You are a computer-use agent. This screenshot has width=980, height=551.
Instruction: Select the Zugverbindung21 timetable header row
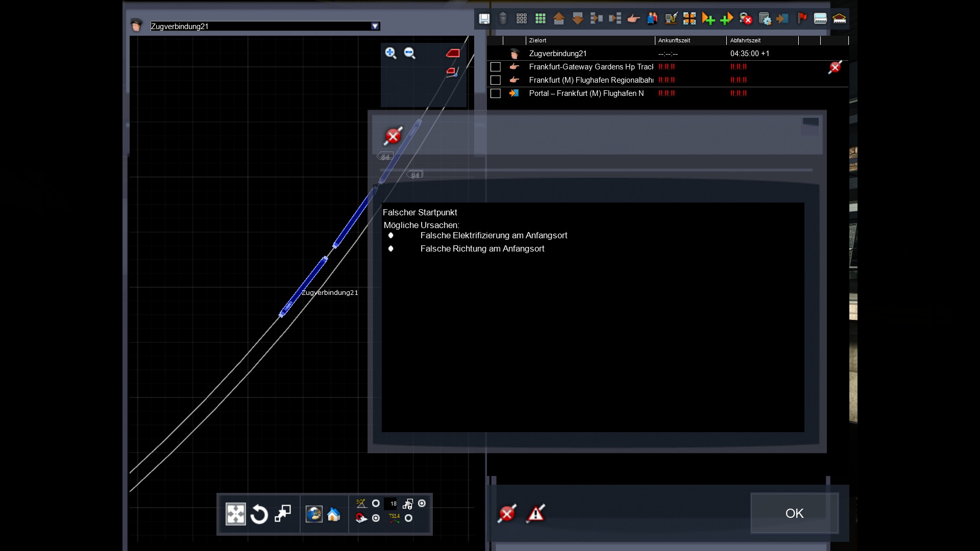pos(557,54)
